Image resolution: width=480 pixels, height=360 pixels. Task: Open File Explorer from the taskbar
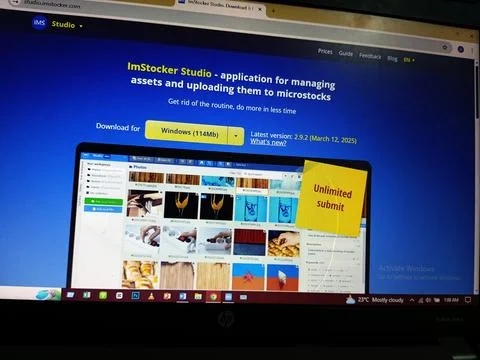[x=198, y=296]
